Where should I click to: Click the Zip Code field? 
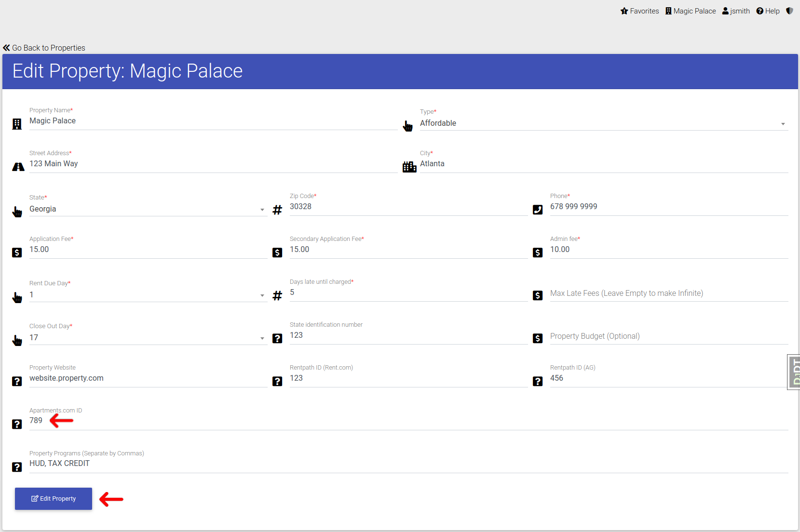pyautogui.click(x=408, y=207)
